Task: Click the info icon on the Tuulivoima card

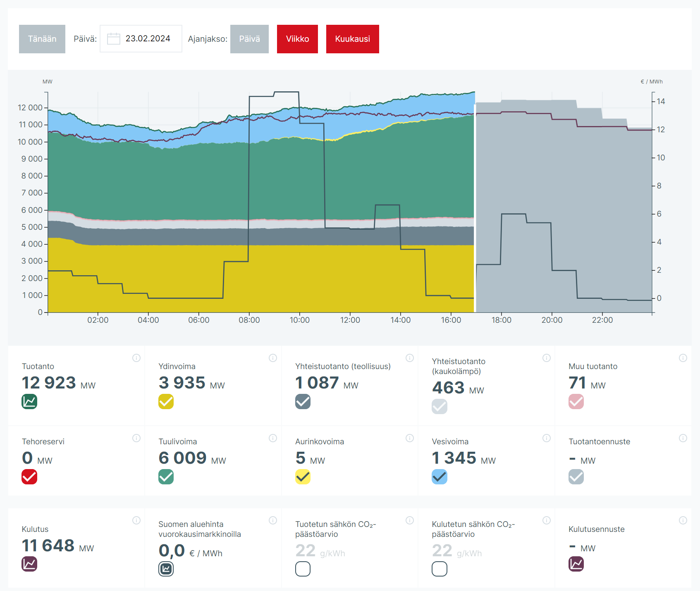Action: (273, 438)
